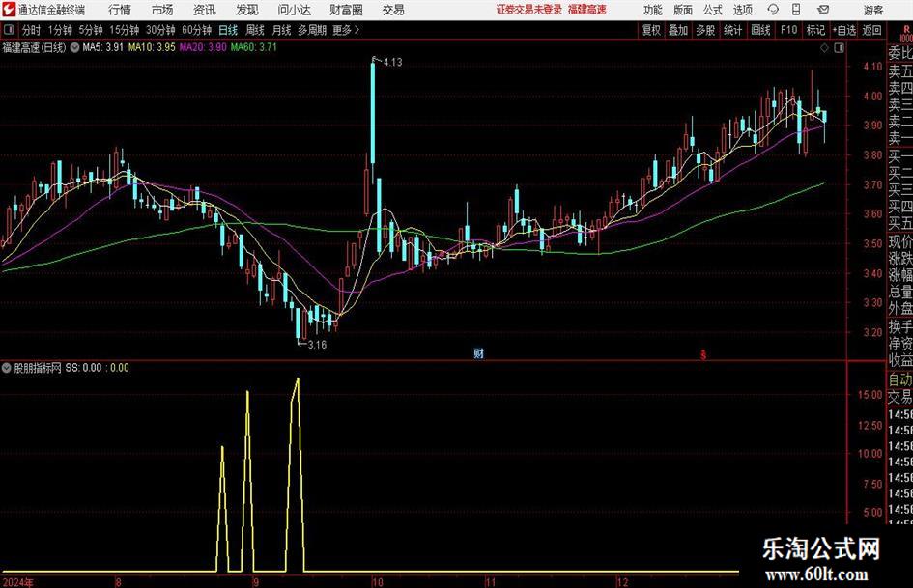The image size is (913, 588).
Task: Activate the 画线 drawing tool
Action: pyautogui.click(x=760, y=30)
